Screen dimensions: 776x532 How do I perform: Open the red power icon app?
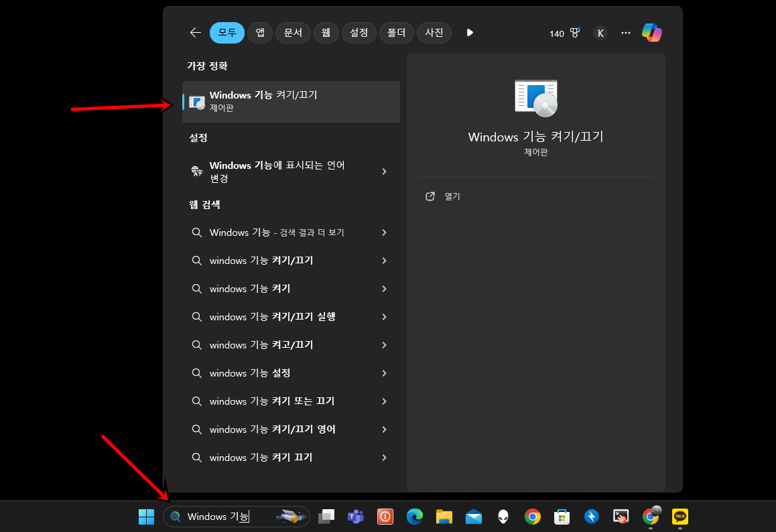[385, 517]
